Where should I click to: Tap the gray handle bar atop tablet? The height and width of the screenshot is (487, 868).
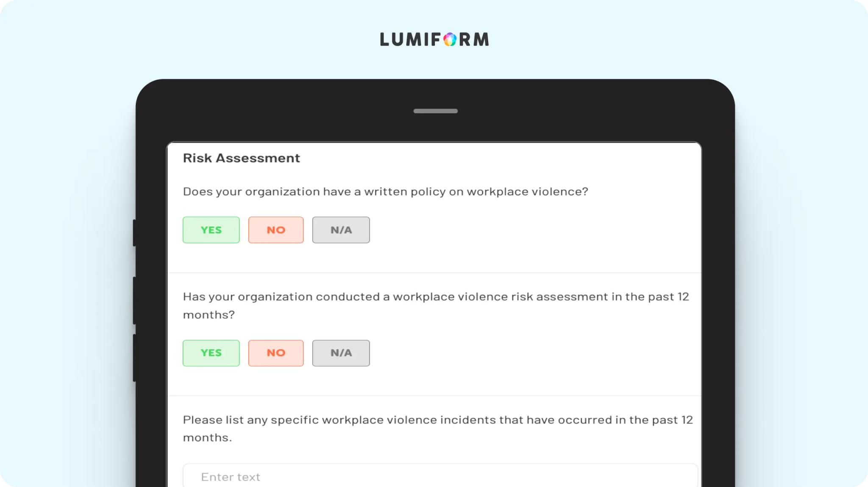coord(435,111)
